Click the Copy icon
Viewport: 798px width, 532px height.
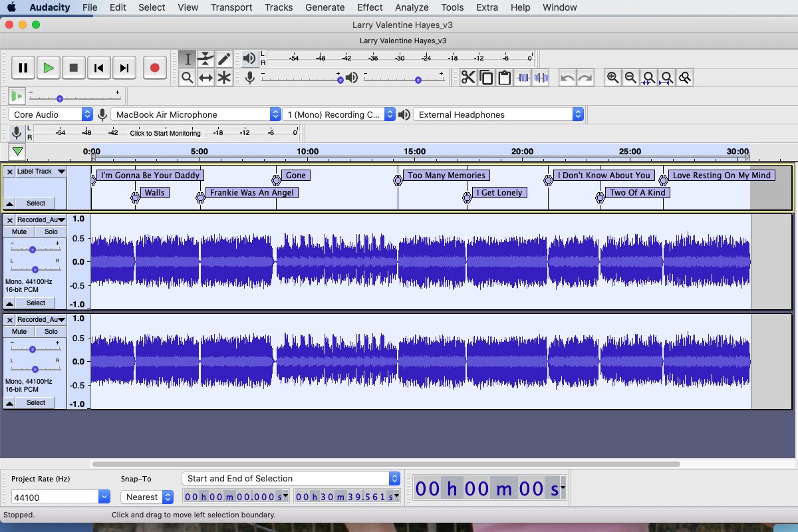pos(486,78)
